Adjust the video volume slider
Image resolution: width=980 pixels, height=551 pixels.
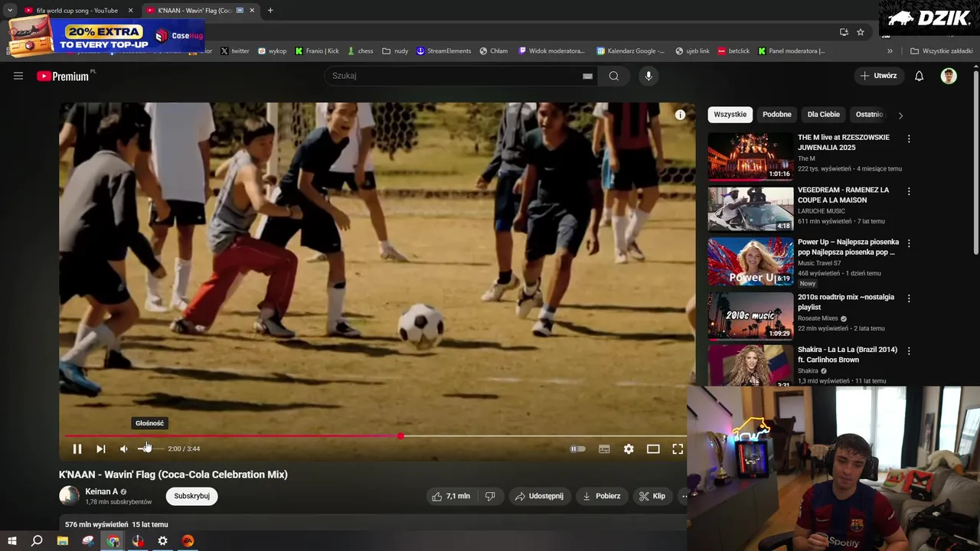tap(150, 449)
